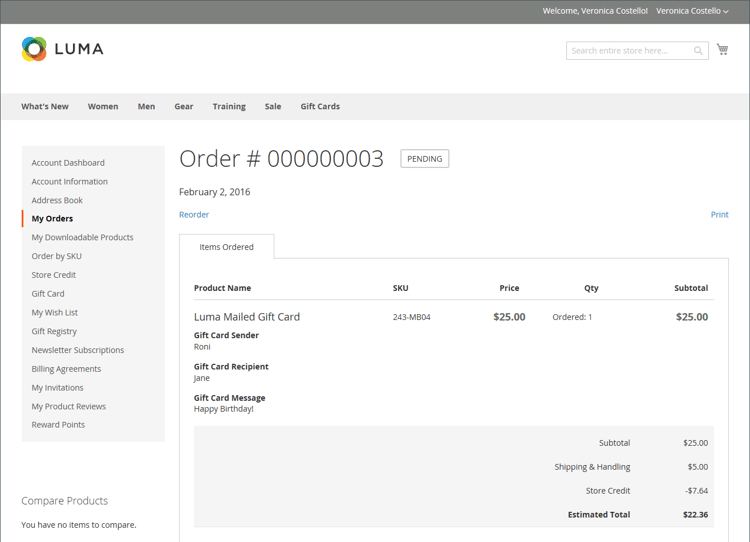
Task: Click the Ordered: 1 quantity text
Action: (x=572, y=317)
